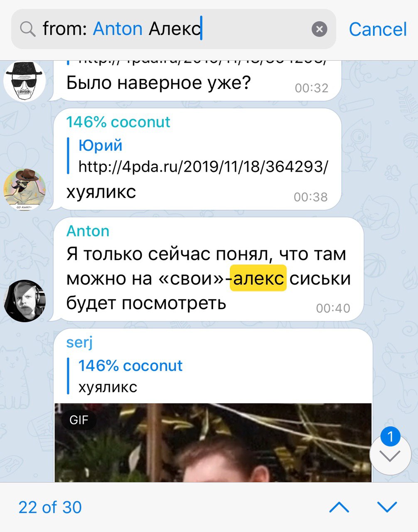Go to previous search result up arrow
This screenshot has height=532, width=418.
(x=339, y=507)
